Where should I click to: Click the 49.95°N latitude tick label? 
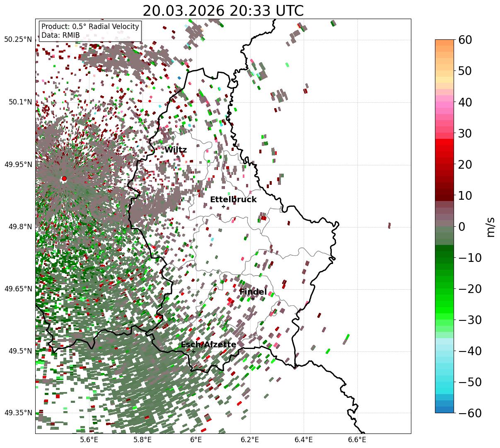(18, 165)
